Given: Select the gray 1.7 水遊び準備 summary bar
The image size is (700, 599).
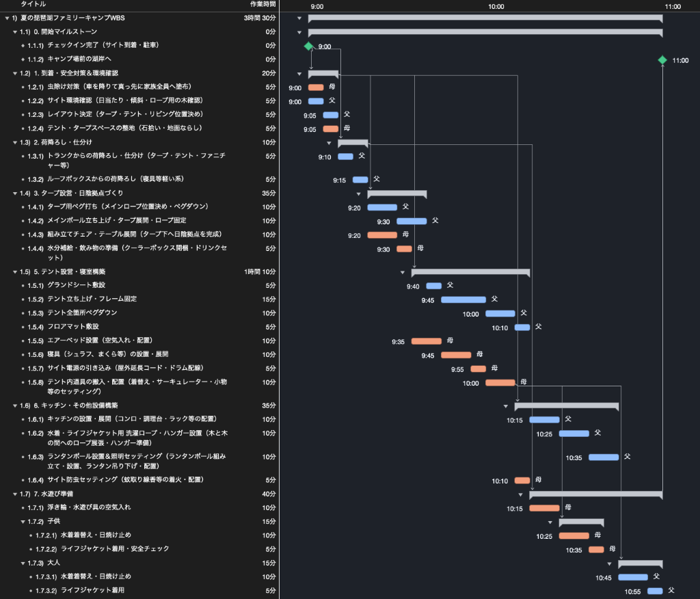Looking at the screenshot, I should pyautogui.click(x=596, y=494).
